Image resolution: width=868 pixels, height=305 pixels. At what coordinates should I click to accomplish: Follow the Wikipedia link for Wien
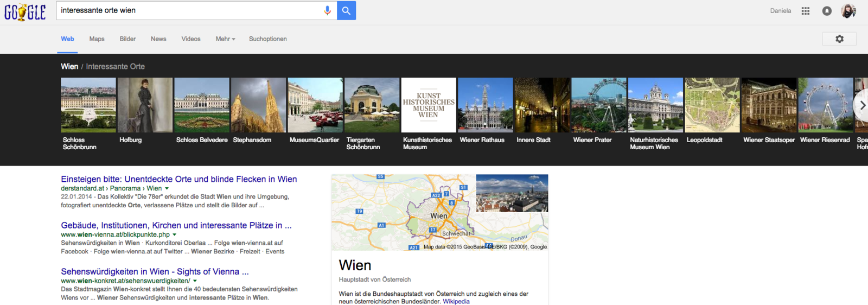(456, 301)
